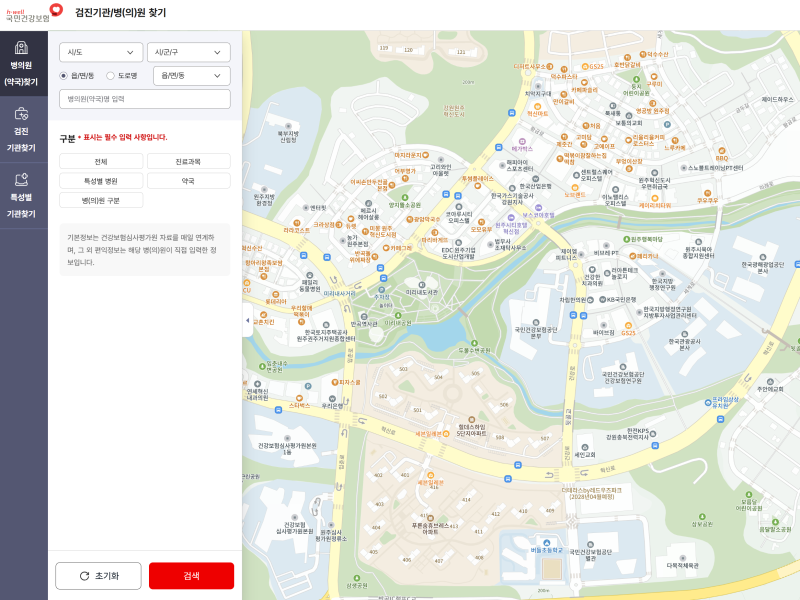800x600 pixels.
Task: Choose the 약국 category option
Action: pos(189,181)
